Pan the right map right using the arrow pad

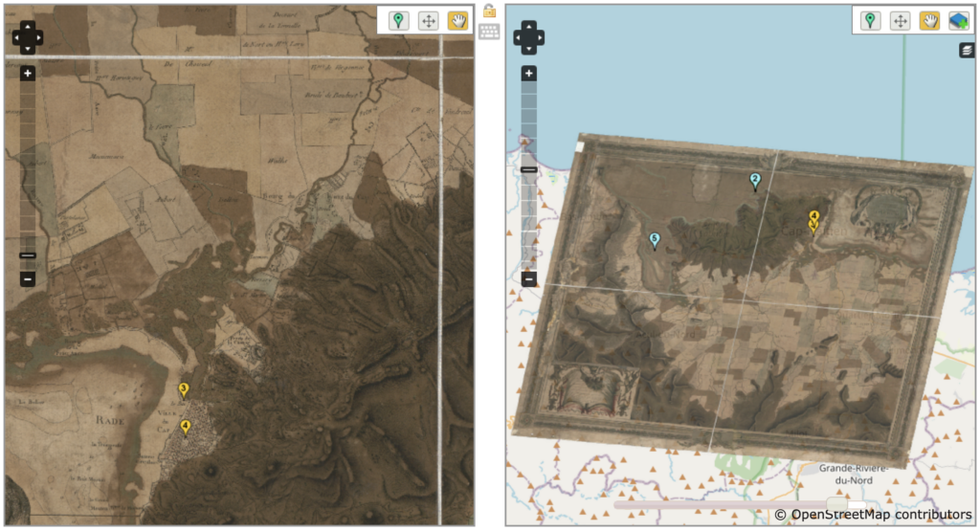540,38
